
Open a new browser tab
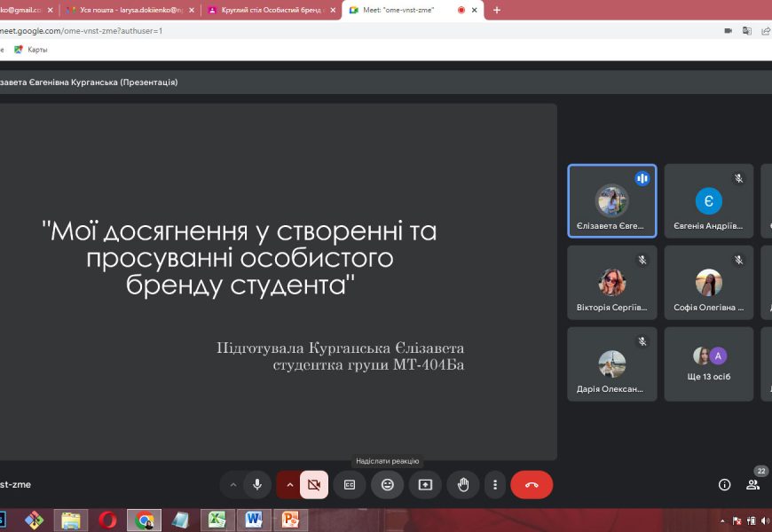pyautogui.click(x=496, y=10)
